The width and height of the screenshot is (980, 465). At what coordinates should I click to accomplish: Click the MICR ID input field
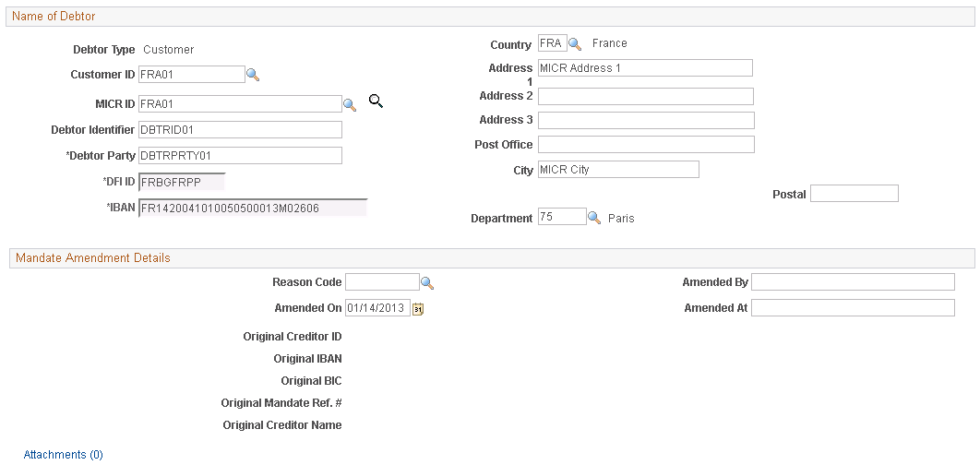coord(240,103)
